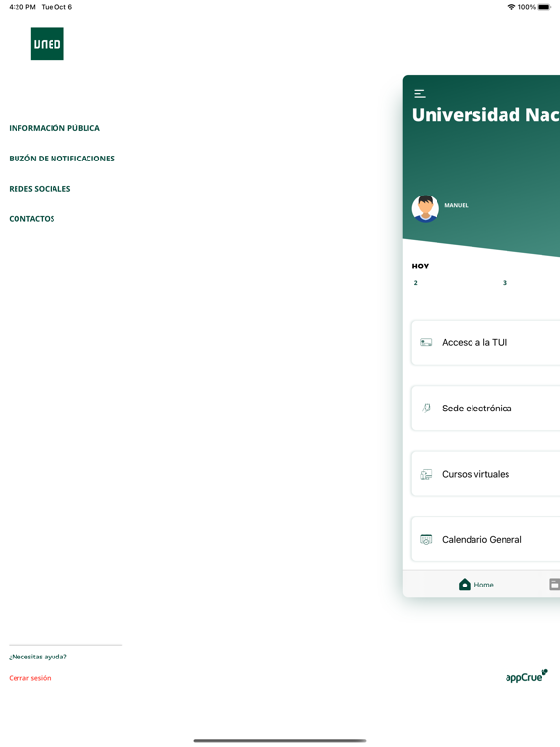This screenshot has width=560, height=747.
Task: Open Acceso a la TUI card
Action: (486, 343)
